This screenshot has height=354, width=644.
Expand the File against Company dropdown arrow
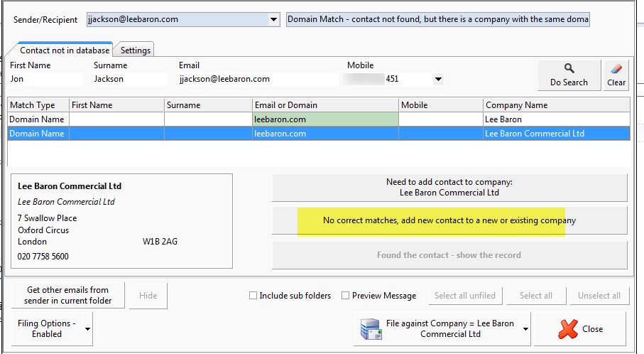tap(525, 329)
